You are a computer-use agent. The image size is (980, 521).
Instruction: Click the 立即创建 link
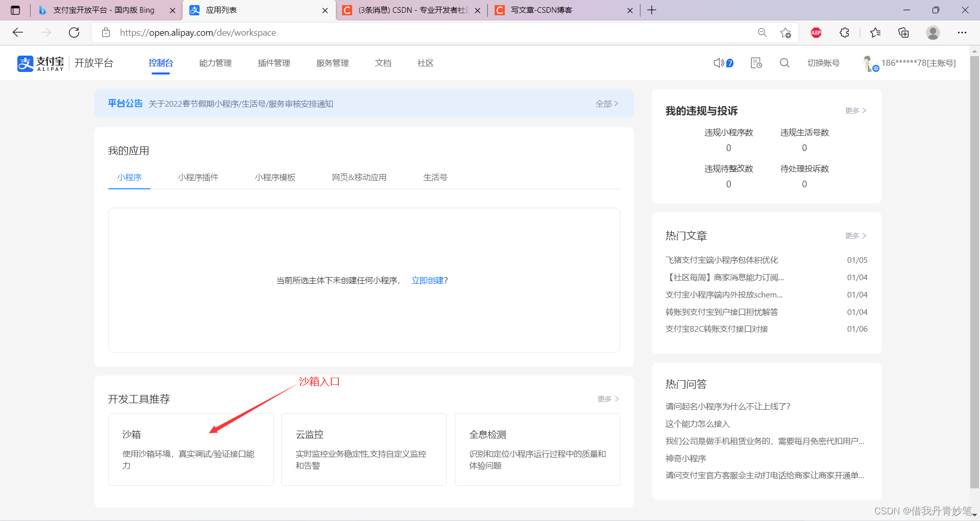coord(428,280)
